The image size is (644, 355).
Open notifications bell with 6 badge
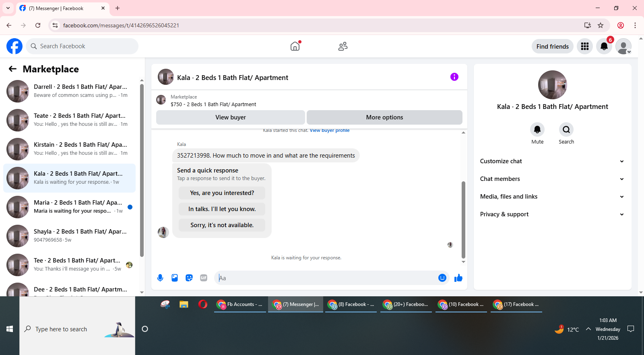click(x=604, y=46)
